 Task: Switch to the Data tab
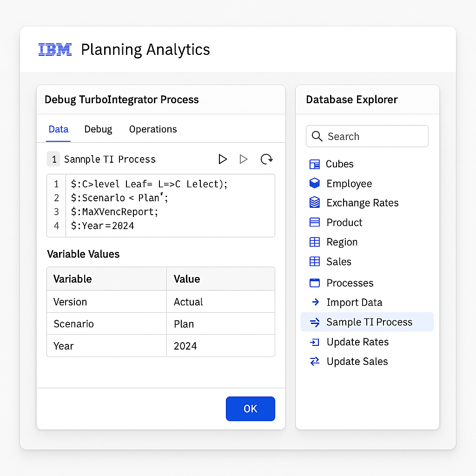[x=58, y=129]
